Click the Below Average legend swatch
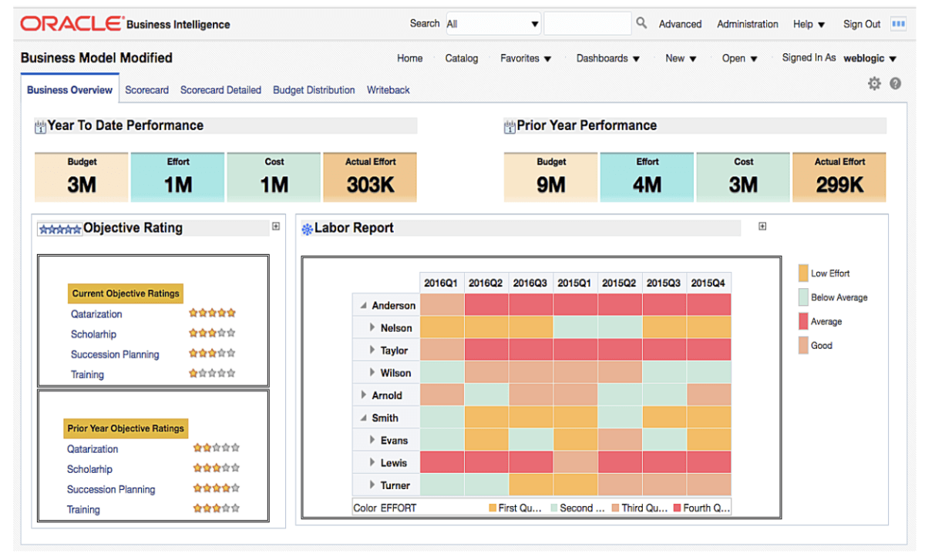925x560 pixels. coord(803,297)
